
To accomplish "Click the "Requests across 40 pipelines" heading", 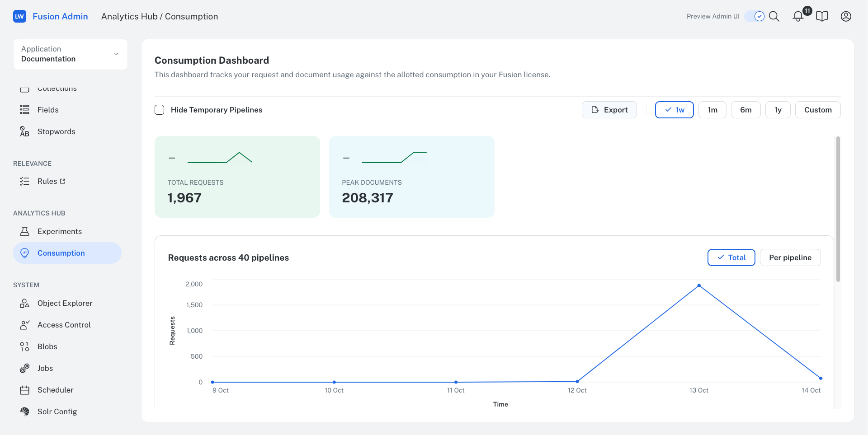I will (228, 257).
